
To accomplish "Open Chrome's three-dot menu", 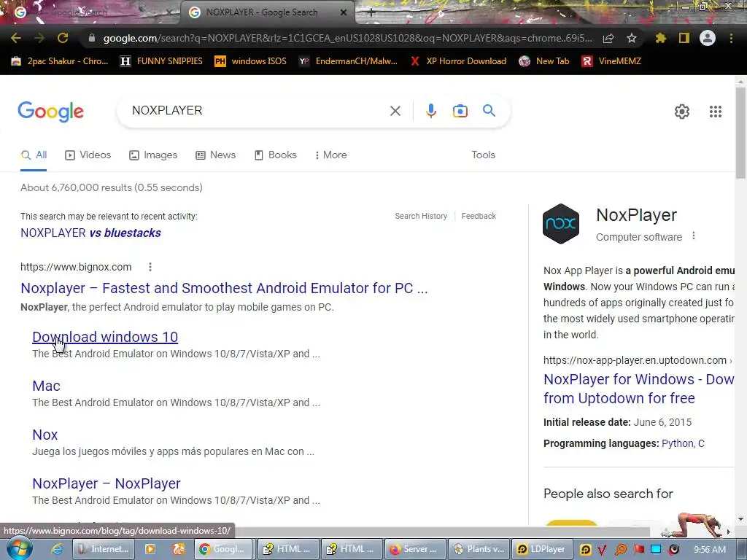I will pos(731,38).
